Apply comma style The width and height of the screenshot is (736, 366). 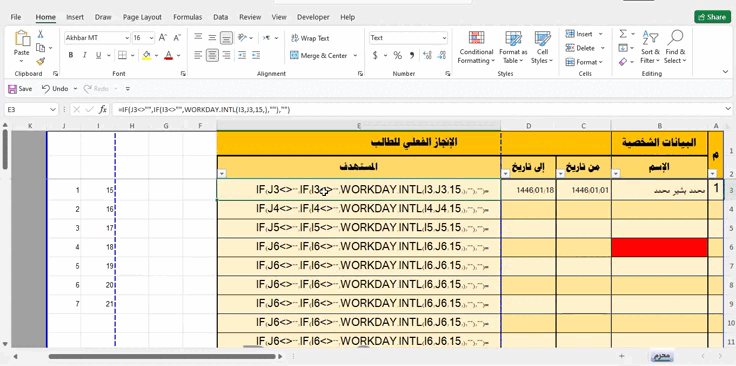412,55
